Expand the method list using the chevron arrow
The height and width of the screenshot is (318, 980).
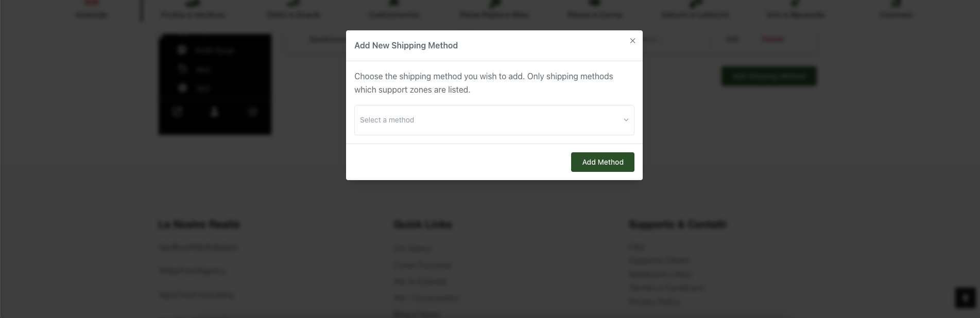[626, 120]
